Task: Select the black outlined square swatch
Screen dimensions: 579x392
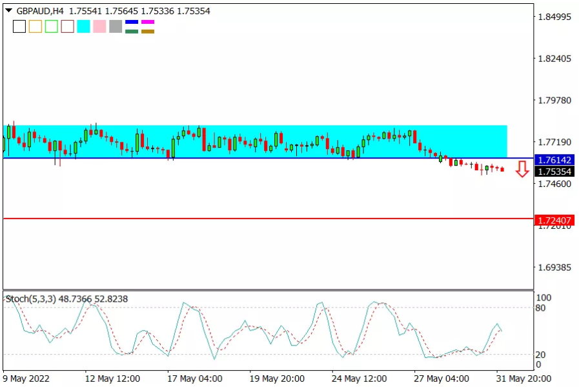Action: (19, 26)
